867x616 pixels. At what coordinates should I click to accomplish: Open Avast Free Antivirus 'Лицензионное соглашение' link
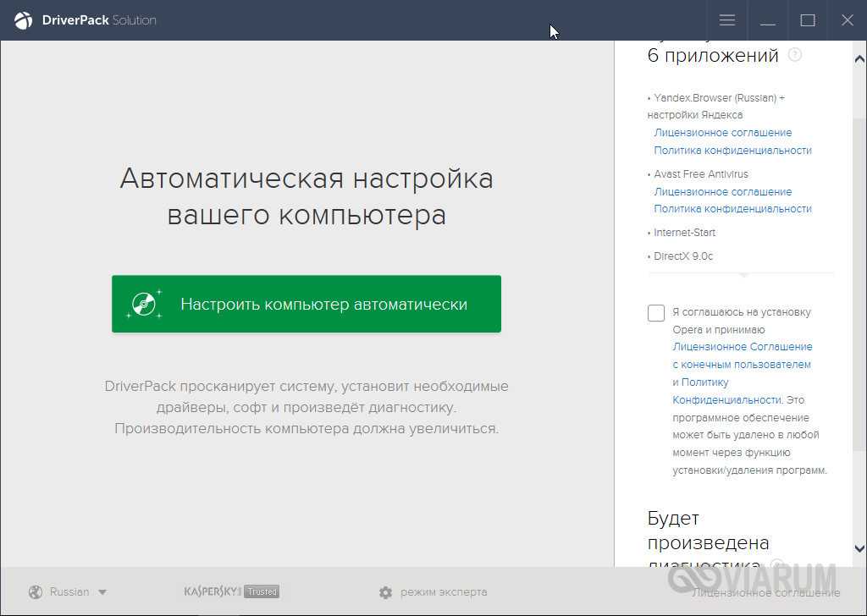click(x=722, y=192)
